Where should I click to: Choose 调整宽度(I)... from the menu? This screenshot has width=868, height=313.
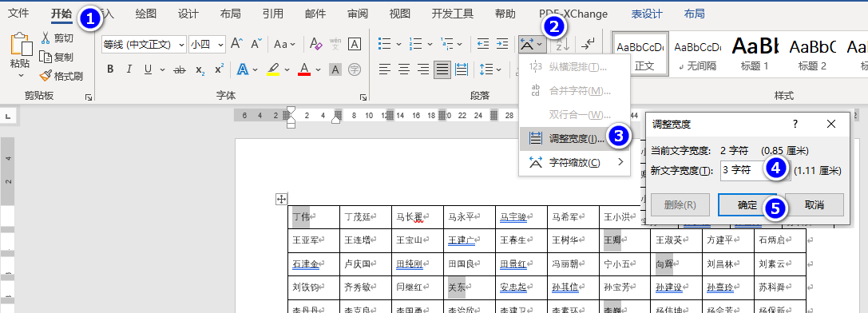(575, 138)
